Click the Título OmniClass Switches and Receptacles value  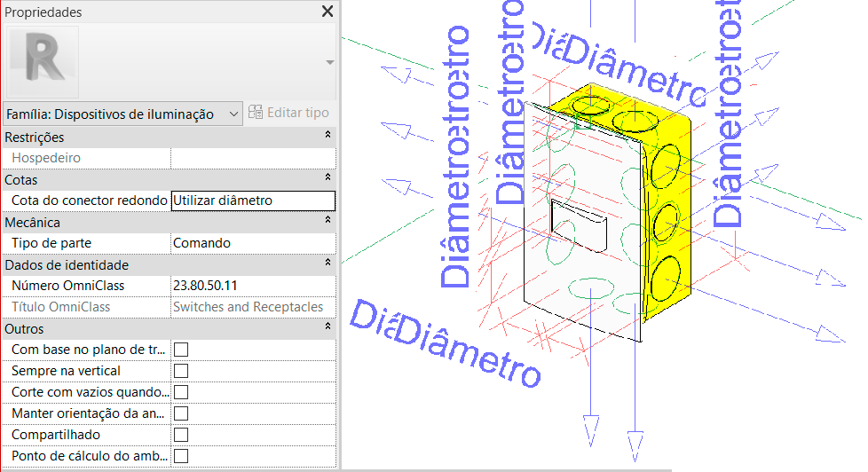coord(253,307)
